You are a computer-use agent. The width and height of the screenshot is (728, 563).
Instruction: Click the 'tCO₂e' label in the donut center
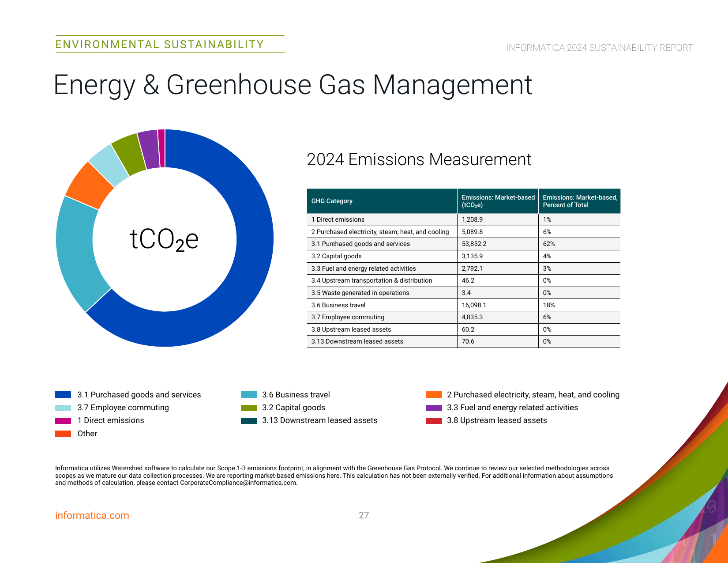tap(164, 240)
